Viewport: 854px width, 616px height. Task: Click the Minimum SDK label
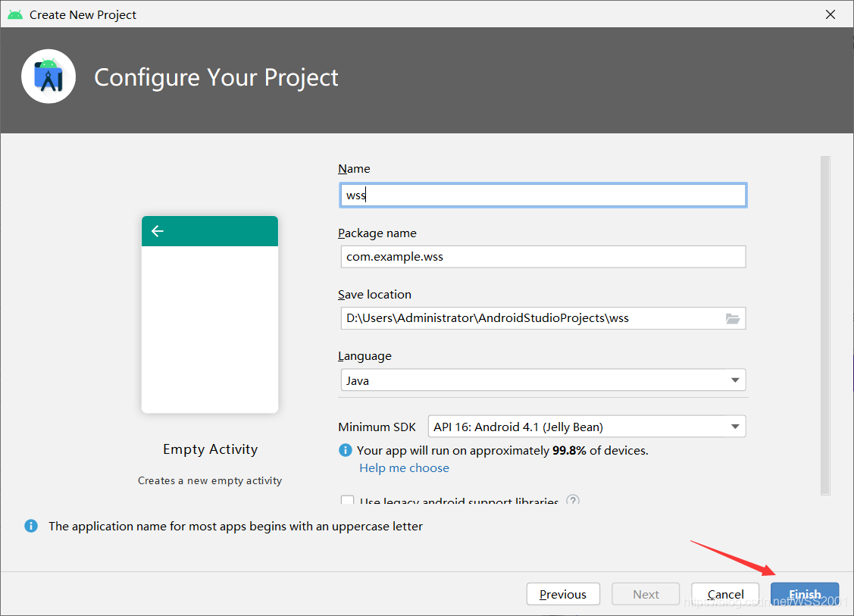point(377,427)
